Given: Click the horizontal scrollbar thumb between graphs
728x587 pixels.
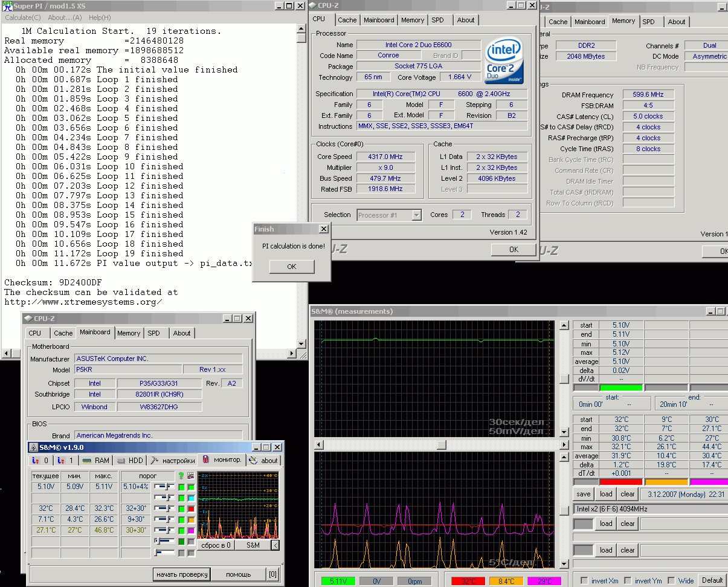Looking at the screenshot, I should click(442, 444).
